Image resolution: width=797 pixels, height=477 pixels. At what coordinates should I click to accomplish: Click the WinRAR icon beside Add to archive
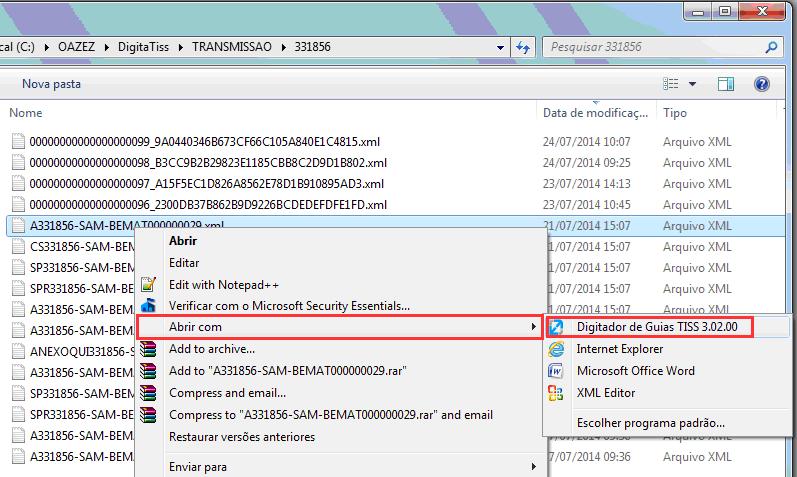148,349
